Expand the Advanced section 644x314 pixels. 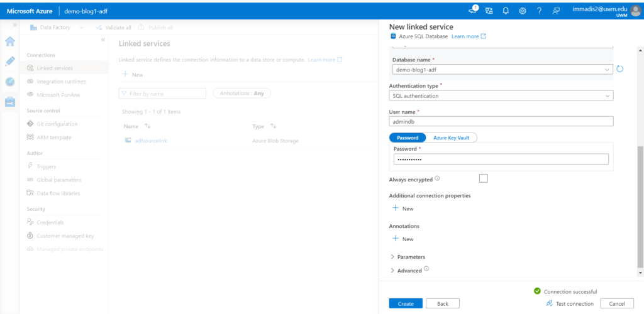[406, 271]
